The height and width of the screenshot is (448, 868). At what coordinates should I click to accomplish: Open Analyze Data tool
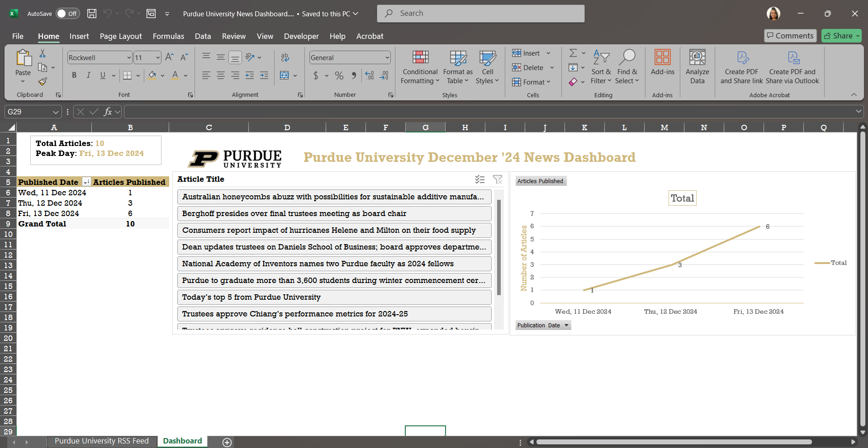click(697, 66)
